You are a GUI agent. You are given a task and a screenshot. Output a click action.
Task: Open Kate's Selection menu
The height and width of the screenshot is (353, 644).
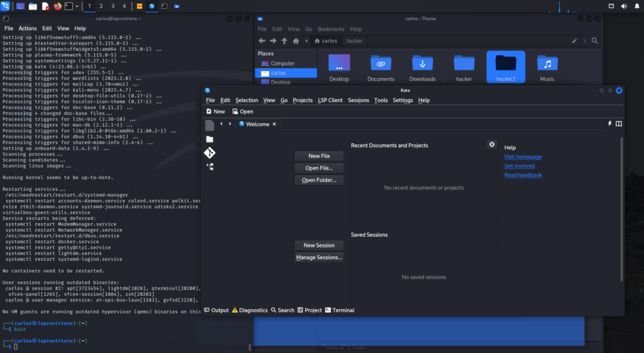point(247,100)
